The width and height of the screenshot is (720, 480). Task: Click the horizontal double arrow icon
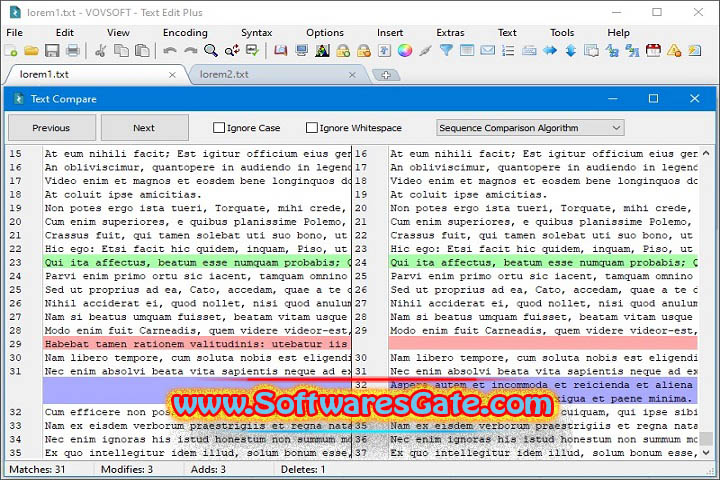[x=550, y=51]
